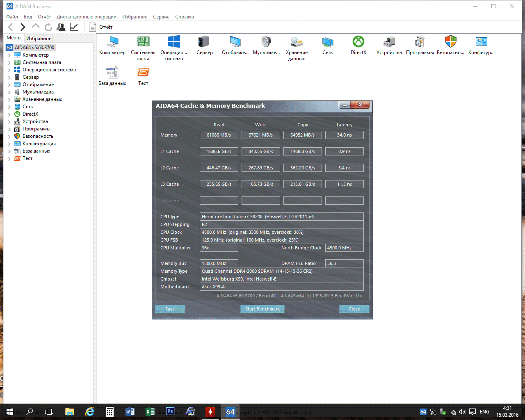Expand the Сеть tree node chevron
This screenshot has height=420, width=525.
coord(9,107)
